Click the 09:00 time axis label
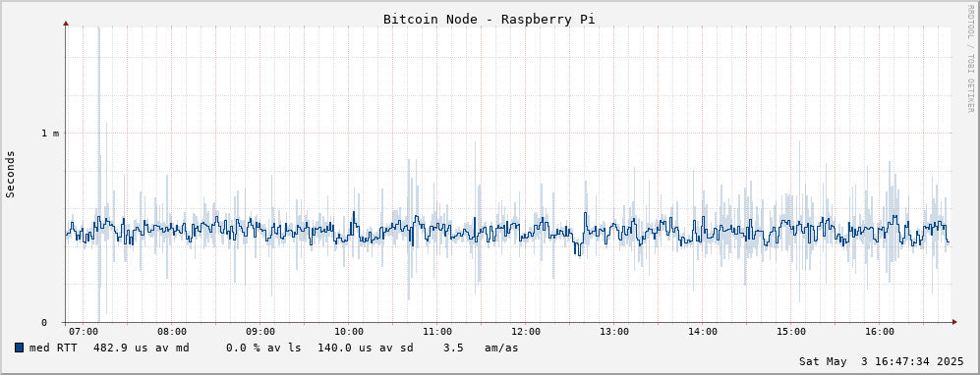This screenshot has width=980, height=375. 260,332
